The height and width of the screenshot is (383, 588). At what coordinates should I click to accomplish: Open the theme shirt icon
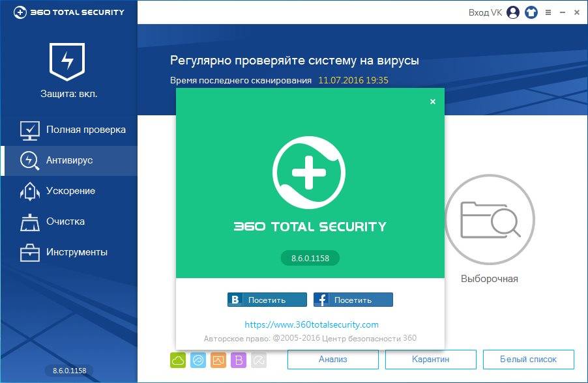coord(531,12)
